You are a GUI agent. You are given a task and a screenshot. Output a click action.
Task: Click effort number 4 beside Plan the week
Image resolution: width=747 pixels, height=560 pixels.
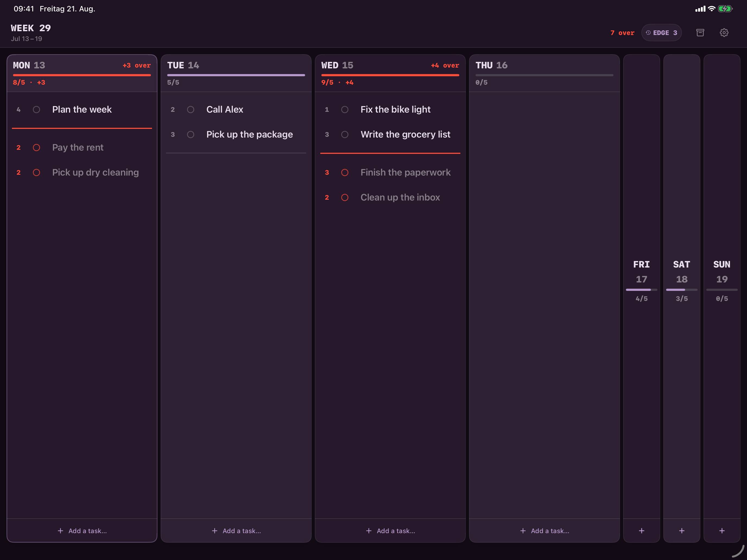pyautogui.click(x=18, y=110)
